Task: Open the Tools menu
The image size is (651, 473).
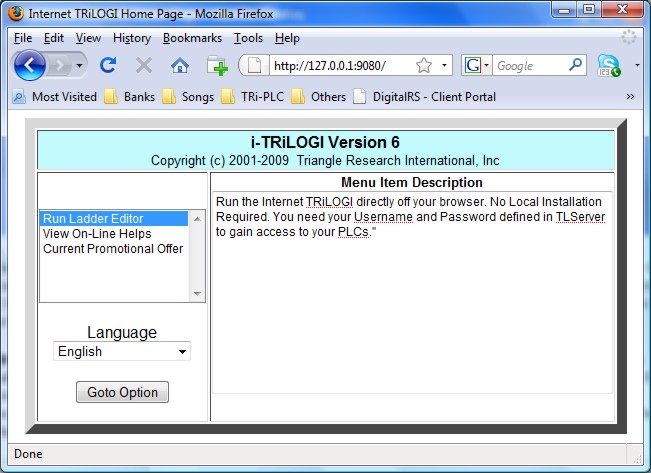Action: [x=248, y=38]
